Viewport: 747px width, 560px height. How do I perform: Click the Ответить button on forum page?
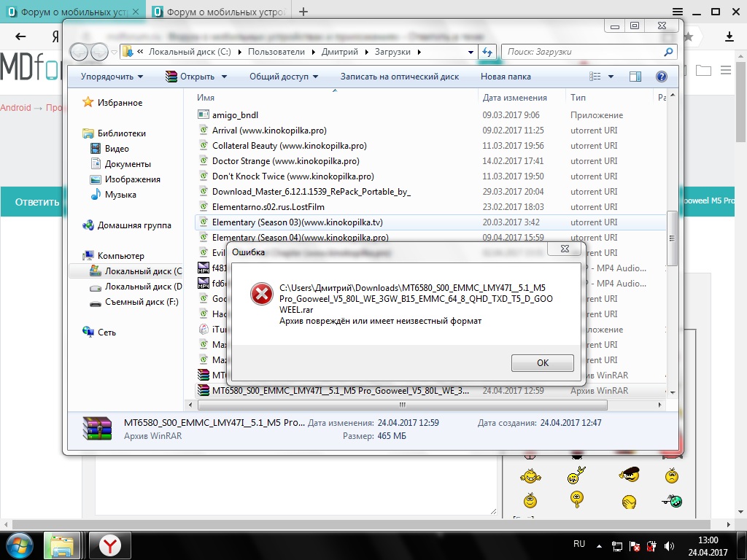[36, 202]
